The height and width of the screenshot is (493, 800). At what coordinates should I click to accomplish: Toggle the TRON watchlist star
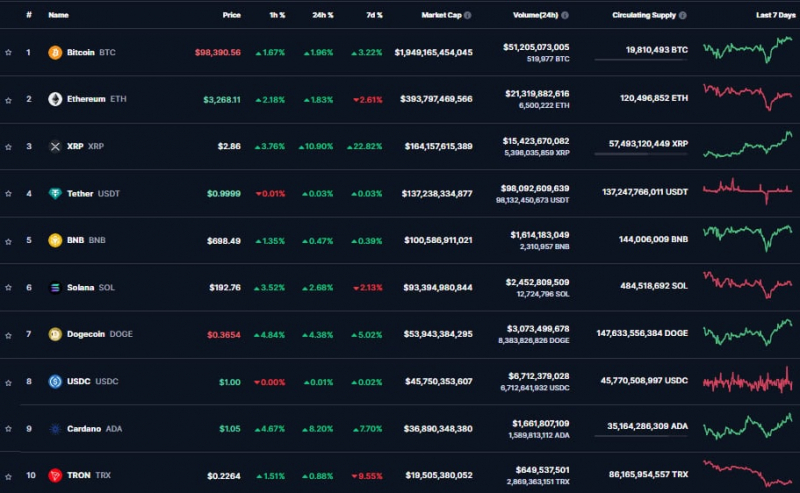pyautogui.click(x=9, y=477)
